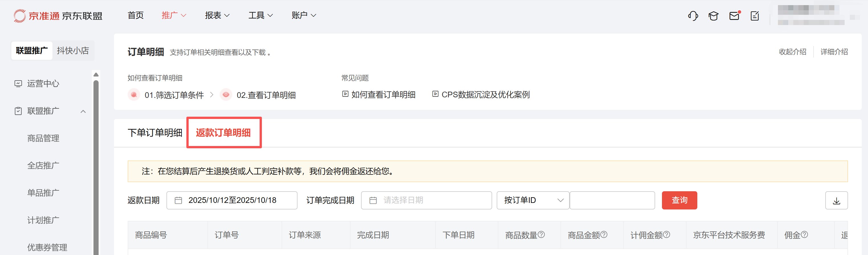The image size is (868, 255).
Task: Switch to 联盟推广 sidebar tab
Action: tap(32, 50)
